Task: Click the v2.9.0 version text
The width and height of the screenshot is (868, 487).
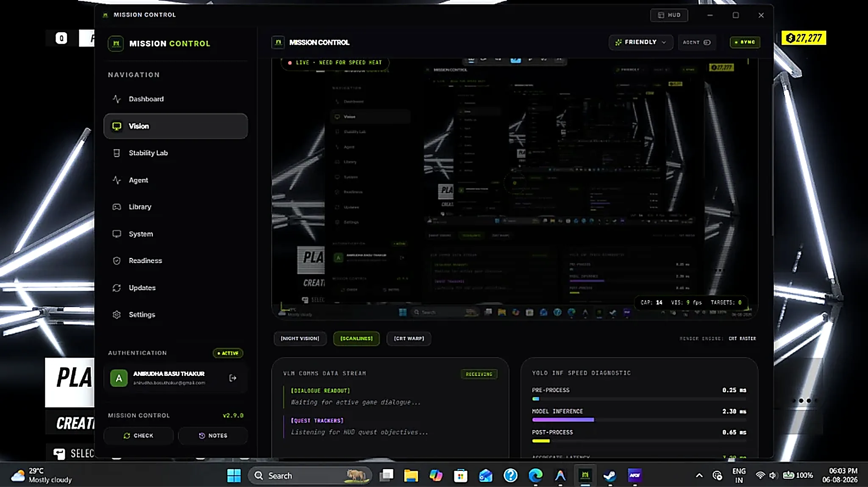Action: 233,415
